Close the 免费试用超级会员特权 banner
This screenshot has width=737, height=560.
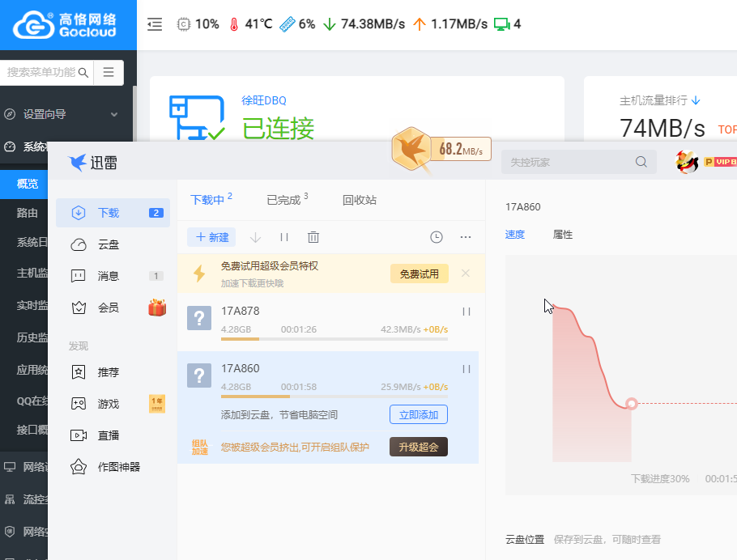(x=466, y=274)
